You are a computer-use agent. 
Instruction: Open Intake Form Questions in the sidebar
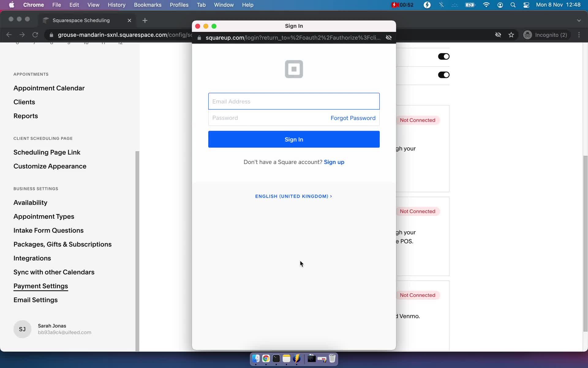[x=48, y=230]
